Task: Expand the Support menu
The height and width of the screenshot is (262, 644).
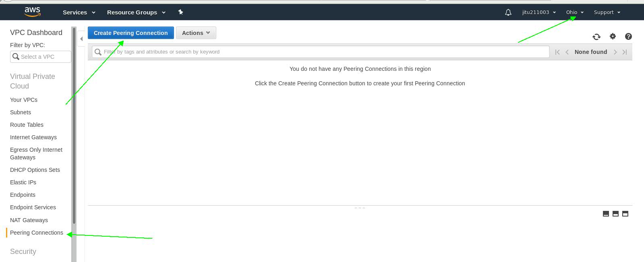Action: 607,12
